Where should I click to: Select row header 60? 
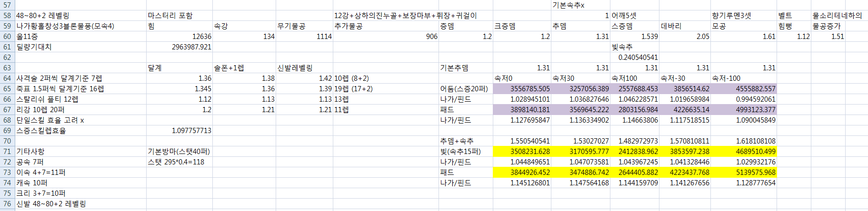pyautogui.click(x=7, y=37)
